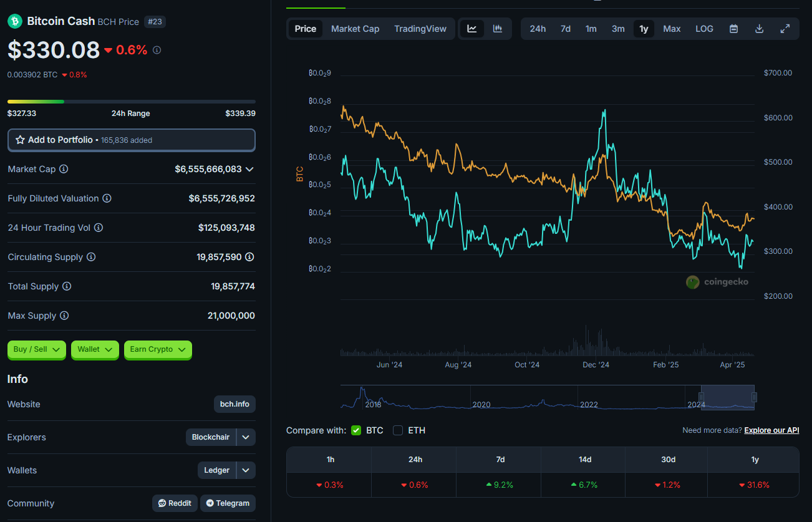Click info icon next to Market Cap
Image resolution: width=812 pixels, height=522 pixels.
[x=64, y=169]
